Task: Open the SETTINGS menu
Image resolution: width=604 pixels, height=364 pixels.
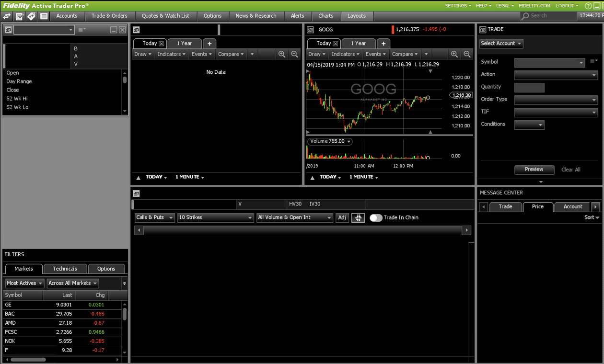Action: 458,6
